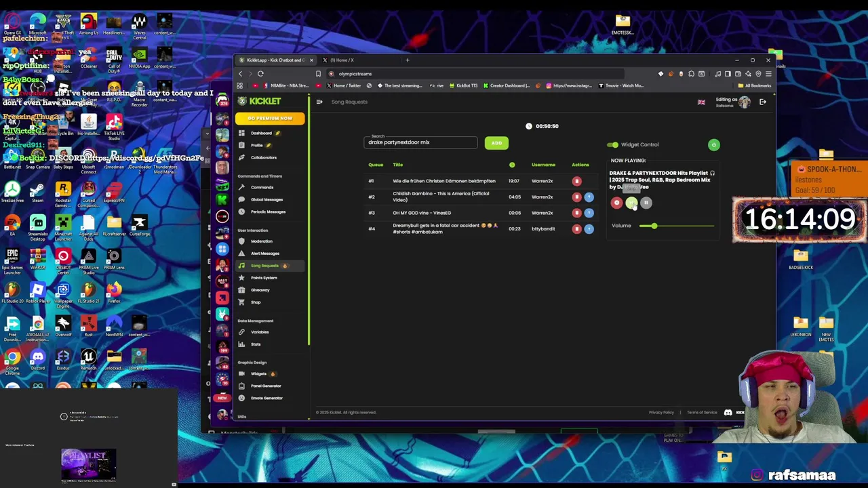
Task: Toggle the Widget Control switch
Action: click(613, 144)
